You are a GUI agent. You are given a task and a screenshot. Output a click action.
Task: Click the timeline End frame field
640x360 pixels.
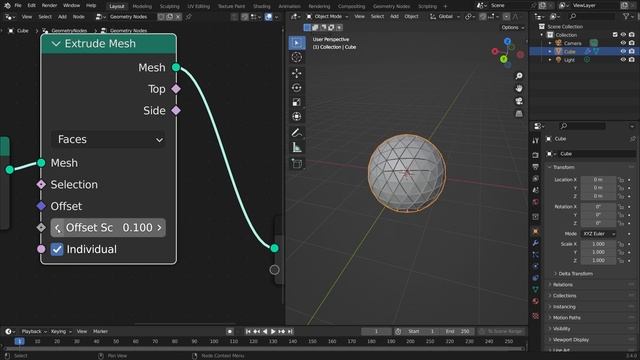point(458,331)
